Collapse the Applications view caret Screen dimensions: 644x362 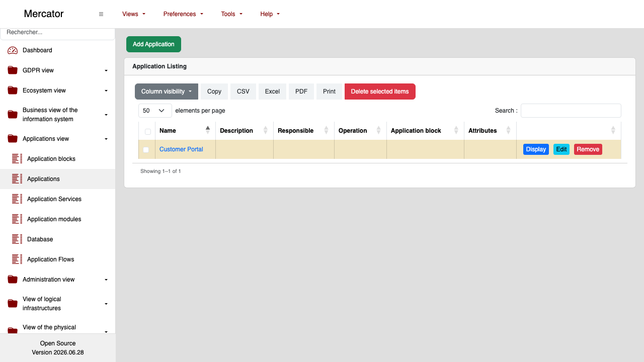click(x=106, y=139)
